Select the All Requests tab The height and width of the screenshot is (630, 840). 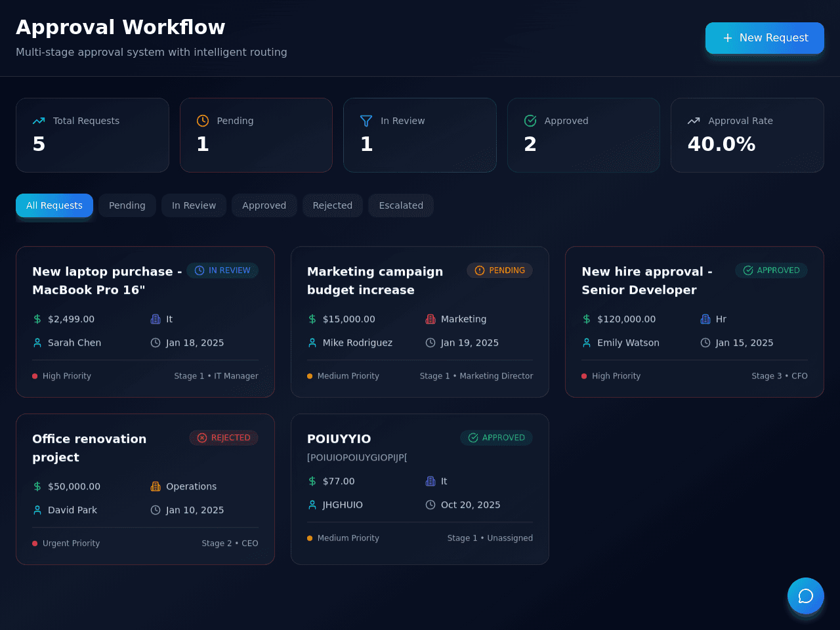(x=54, y=205)
